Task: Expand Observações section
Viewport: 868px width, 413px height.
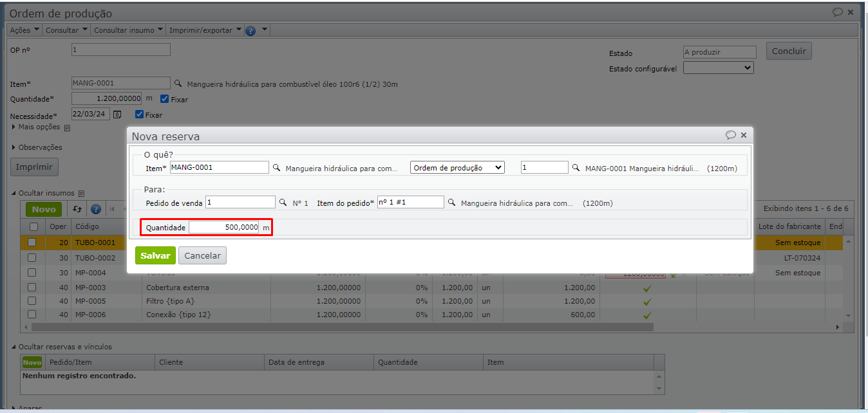Action: click(x=37, y=147)
